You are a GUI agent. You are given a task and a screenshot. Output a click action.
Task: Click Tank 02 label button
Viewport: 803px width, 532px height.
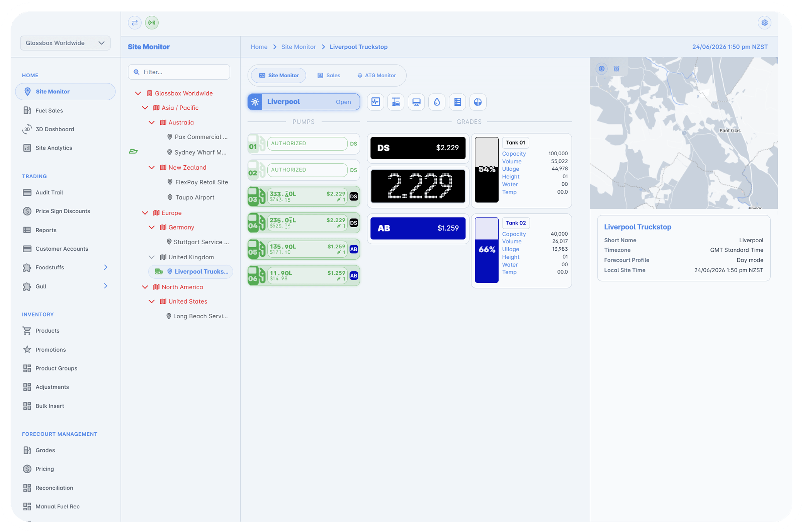click(516, 223)
